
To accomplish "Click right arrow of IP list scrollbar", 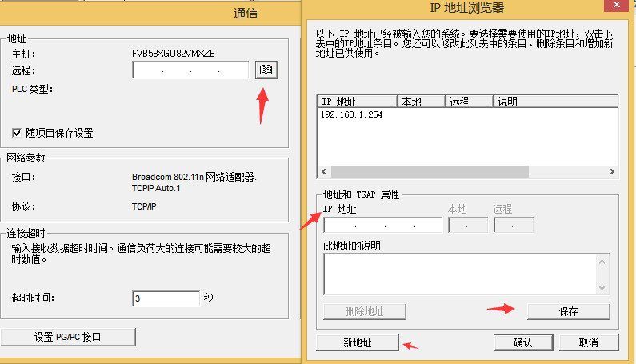I will (612, 172).
